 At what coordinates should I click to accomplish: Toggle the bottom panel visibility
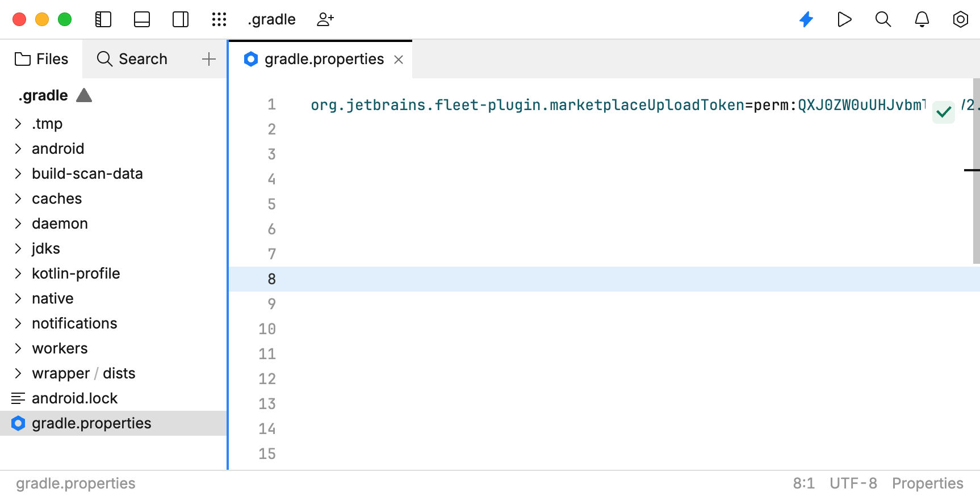tap(142, 19)
